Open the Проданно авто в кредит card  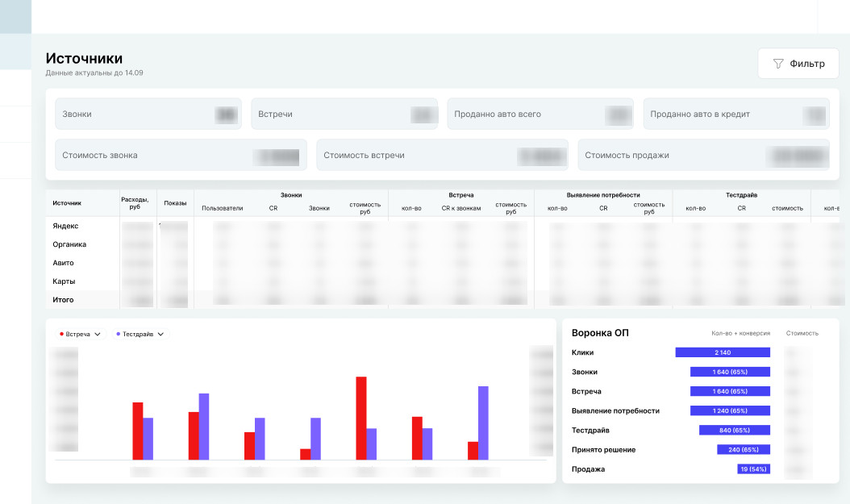tap(736, 114)
